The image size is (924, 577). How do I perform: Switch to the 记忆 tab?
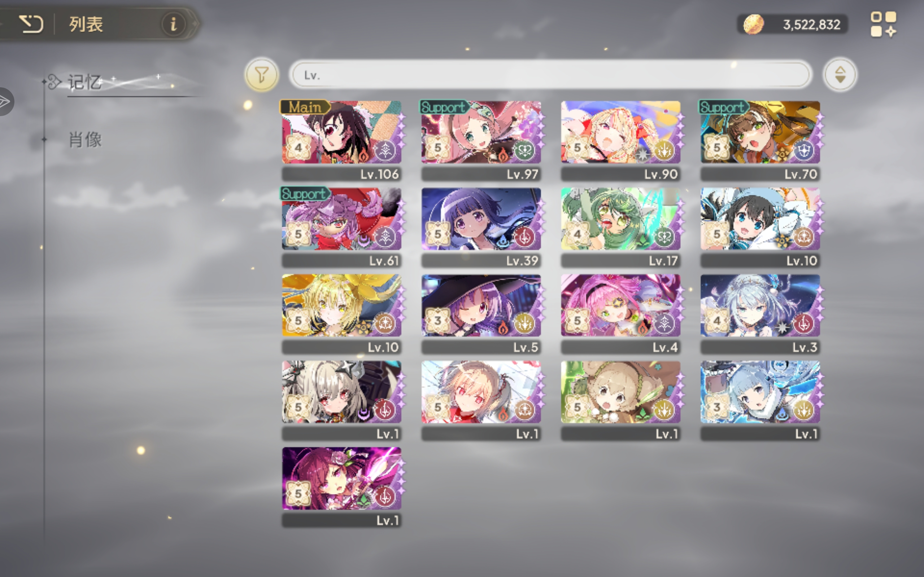tap(85, 82)
